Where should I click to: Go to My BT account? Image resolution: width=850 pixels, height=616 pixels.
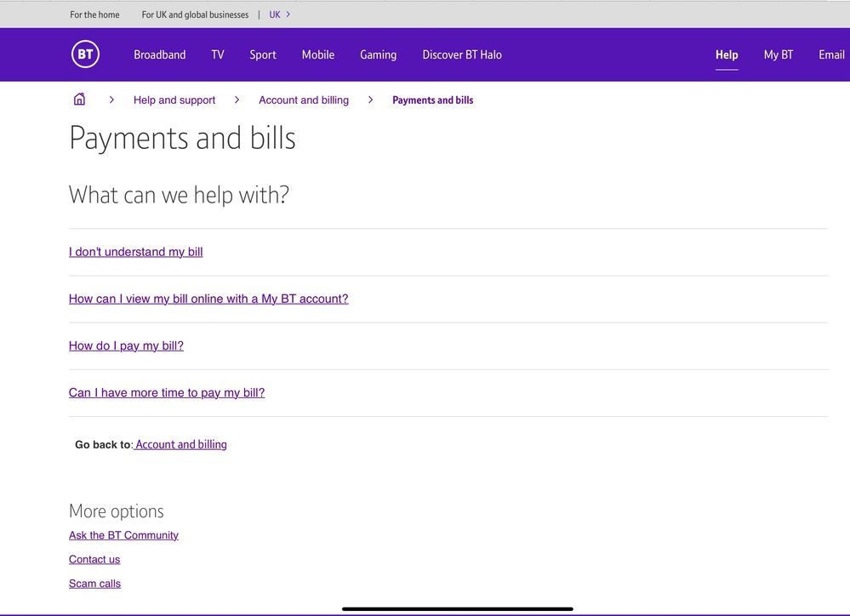[x=778, y=54]
